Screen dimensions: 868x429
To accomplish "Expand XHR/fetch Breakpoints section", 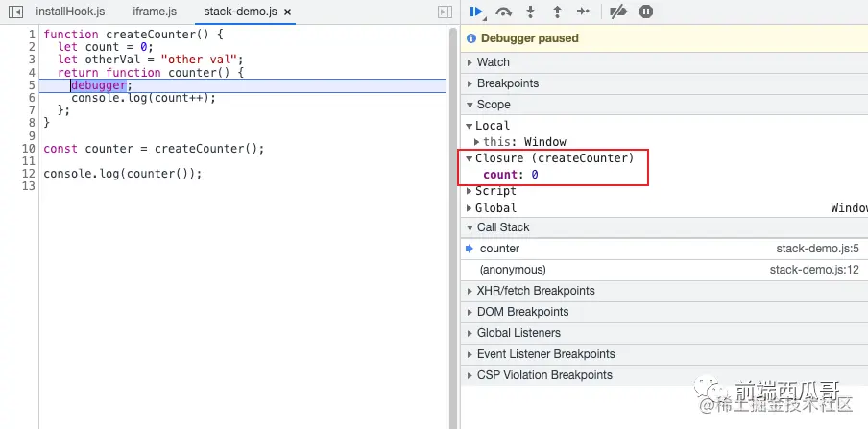I will 663,291.
